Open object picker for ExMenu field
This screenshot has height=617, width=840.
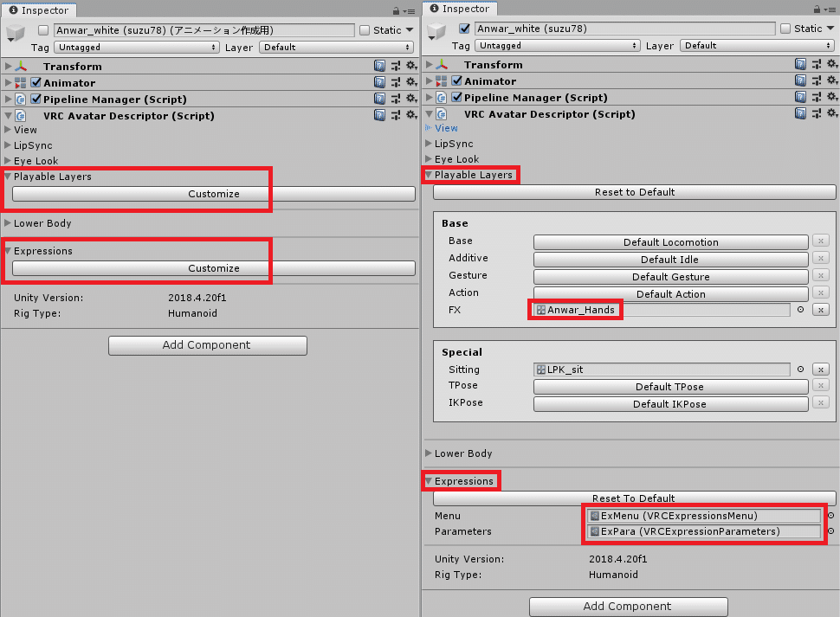point(830,516)
